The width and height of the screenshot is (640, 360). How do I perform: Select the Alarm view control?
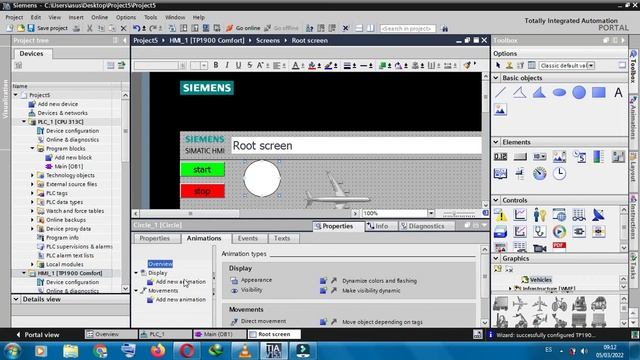[500, 215]
